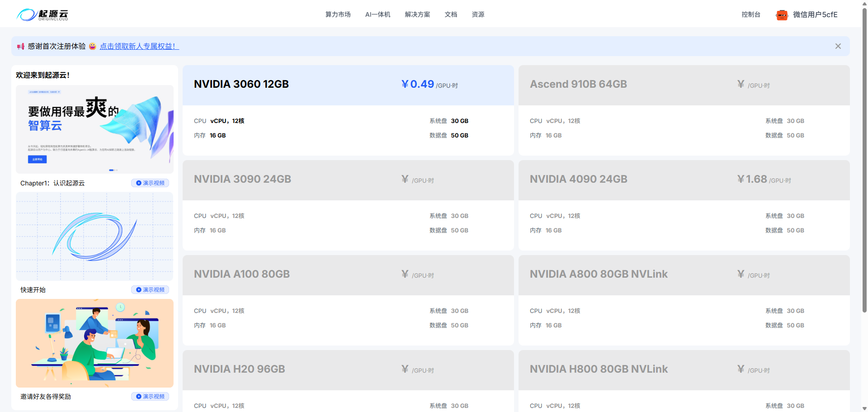Open the team illustration invite thumbnail
Viewport: 868px width, 412px height.
click(94, 343)
